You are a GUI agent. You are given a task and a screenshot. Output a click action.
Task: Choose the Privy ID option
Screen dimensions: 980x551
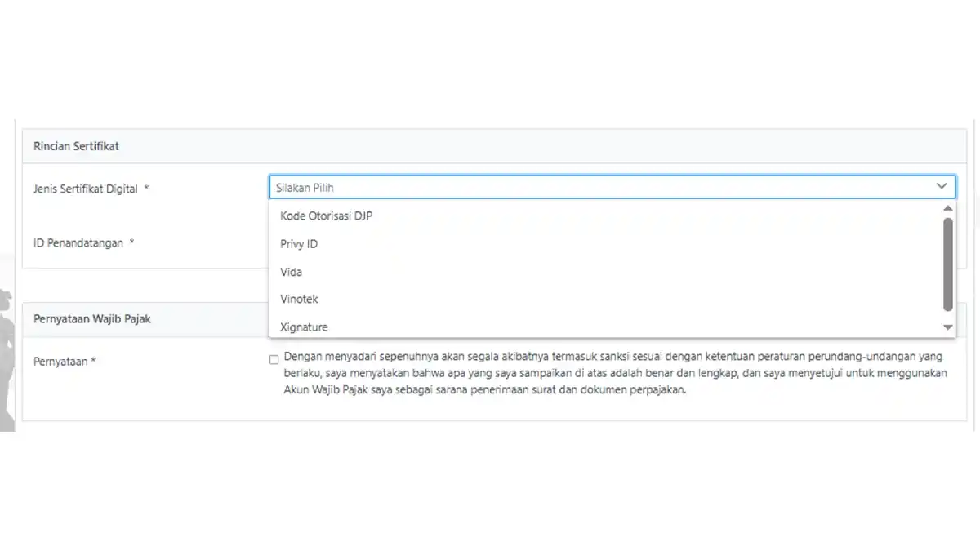coord(299,244)
